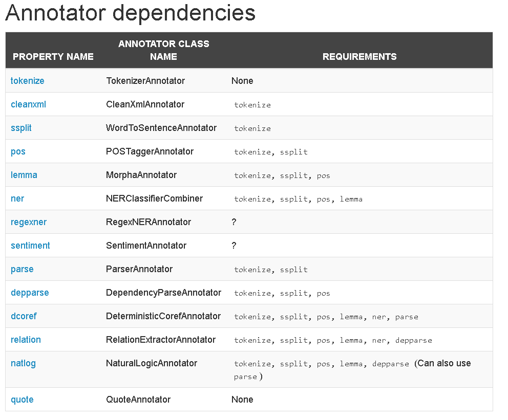Open the parse property link

click(22, 269)
